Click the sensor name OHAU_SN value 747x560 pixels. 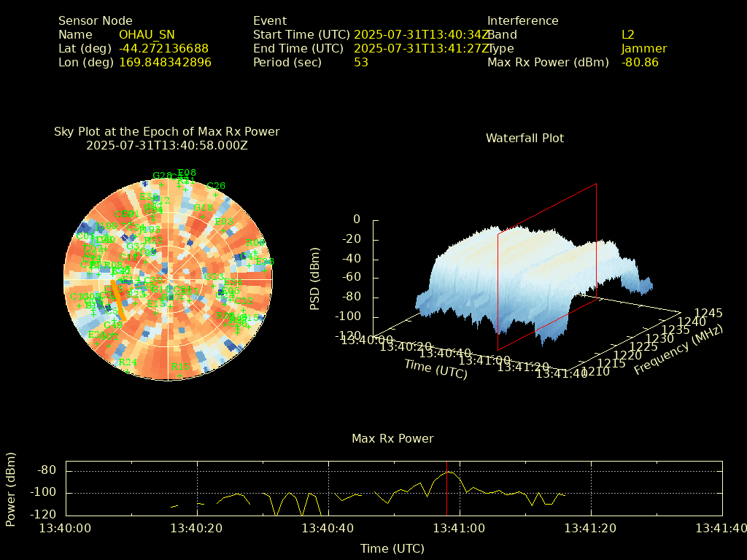point(147,34)
